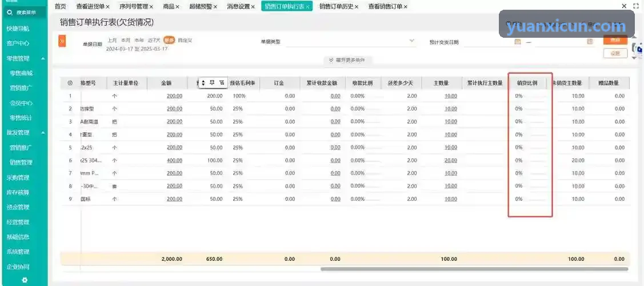Switch to the 序列号管理 tab
Screen dimensions: 644x286
pyautogui.click(x=134, y=6)
